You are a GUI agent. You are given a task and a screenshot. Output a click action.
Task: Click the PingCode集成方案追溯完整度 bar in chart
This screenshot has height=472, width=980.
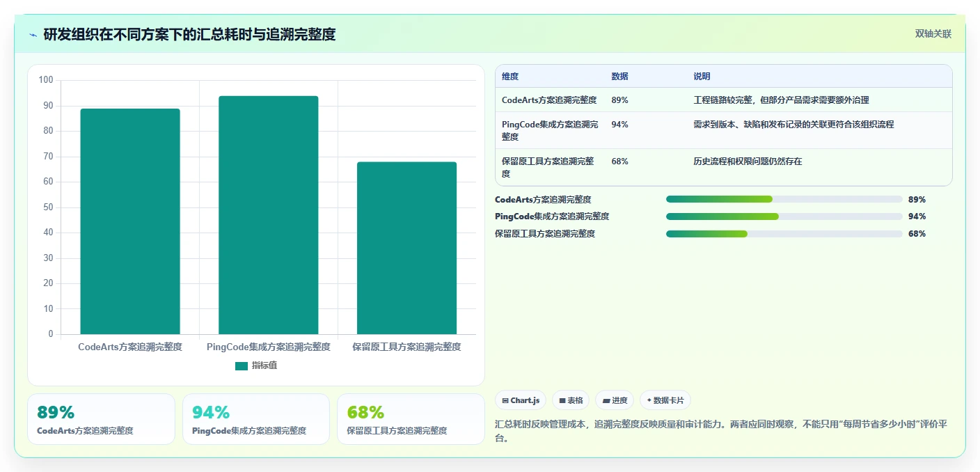point(269,215)
